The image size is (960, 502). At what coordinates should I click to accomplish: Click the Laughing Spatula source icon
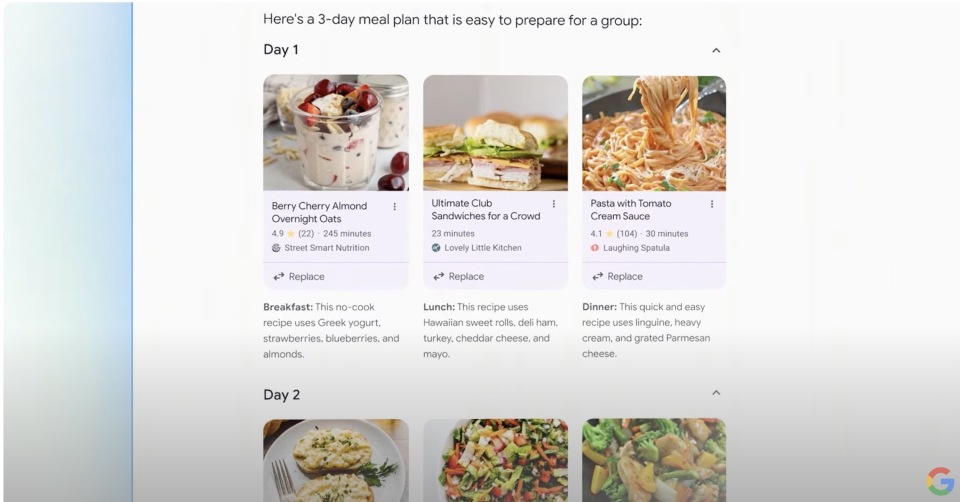tap(595, 248)
